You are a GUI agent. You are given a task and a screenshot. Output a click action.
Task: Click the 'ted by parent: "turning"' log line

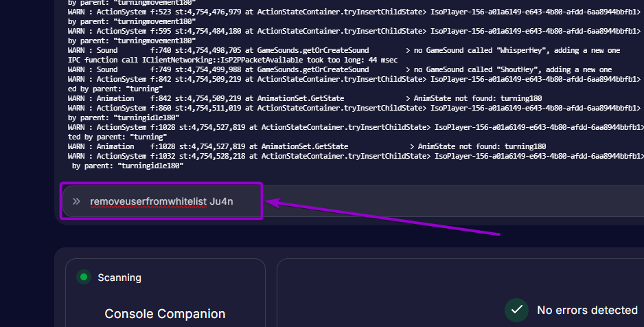tap(117, 137)
